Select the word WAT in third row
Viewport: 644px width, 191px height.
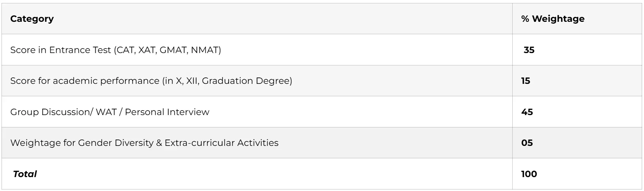click(x=106, y=112)
